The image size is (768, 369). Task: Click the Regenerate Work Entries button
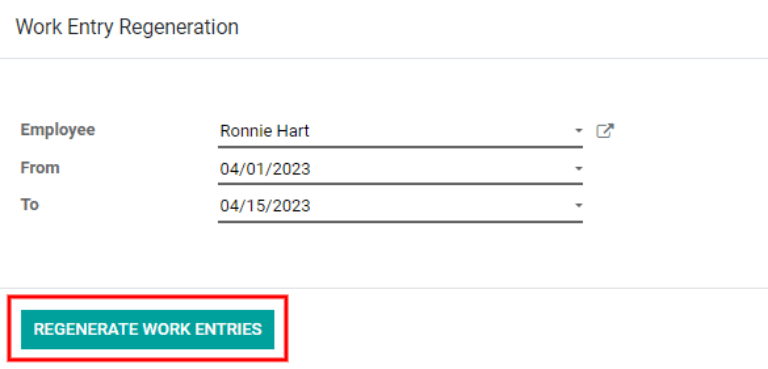(147, 329)
